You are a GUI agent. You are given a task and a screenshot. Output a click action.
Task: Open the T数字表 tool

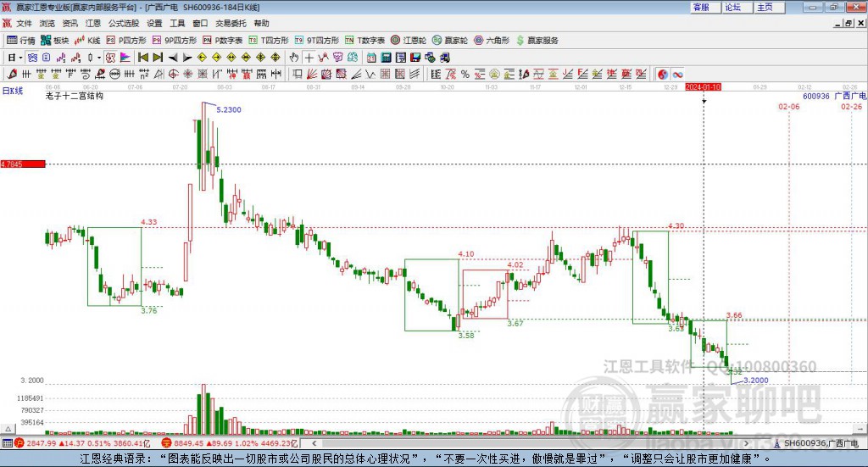coord(364,41)
